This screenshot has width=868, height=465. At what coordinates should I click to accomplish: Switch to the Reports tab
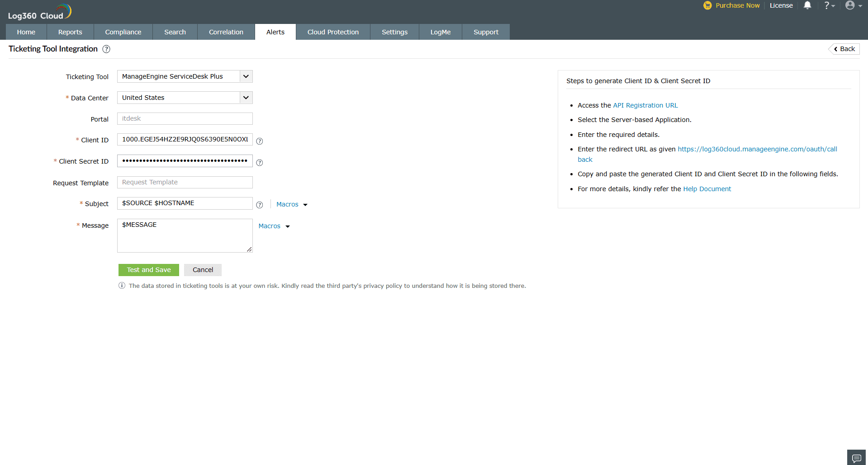70,32
